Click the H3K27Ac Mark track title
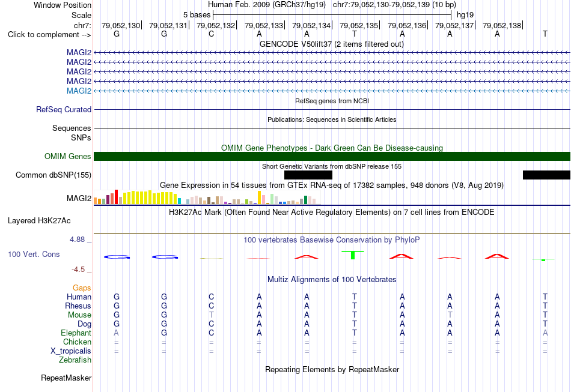This screenshot has width=571, height=392. click(331, 212)
